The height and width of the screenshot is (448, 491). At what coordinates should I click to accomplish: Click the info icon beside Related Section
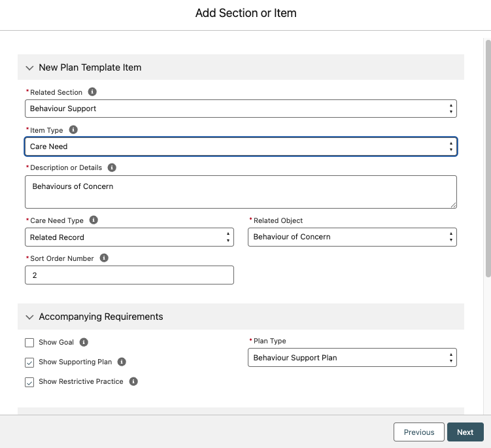92,92
